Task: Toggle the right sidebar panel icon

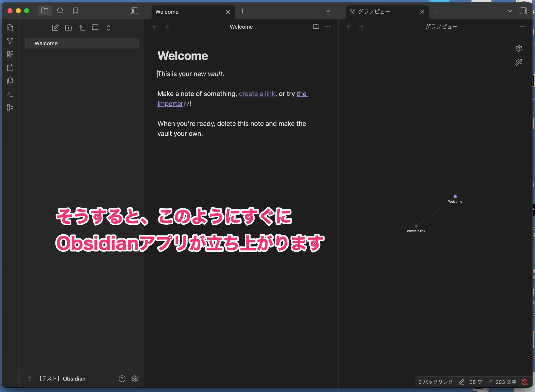Action: click(523, 11)
